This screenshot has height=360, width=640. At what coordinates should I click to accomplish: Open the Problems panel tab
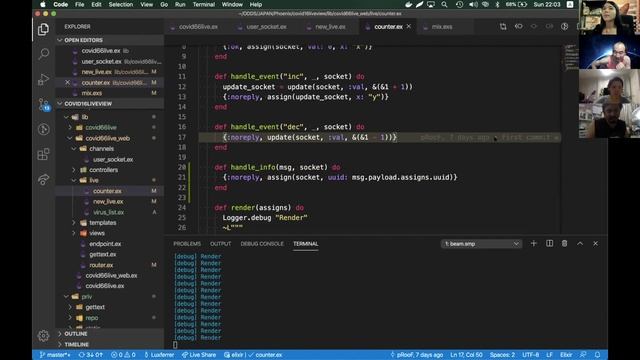tap(187, 244)
